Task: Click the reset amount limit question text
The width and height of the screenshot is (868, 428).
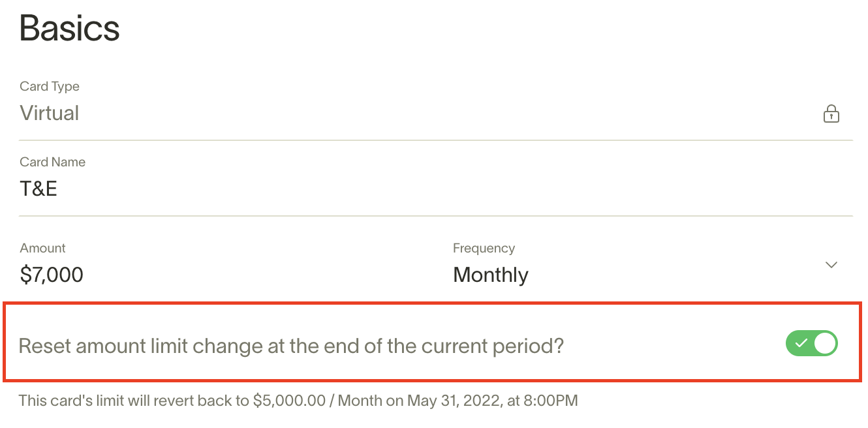Action: 291,346
